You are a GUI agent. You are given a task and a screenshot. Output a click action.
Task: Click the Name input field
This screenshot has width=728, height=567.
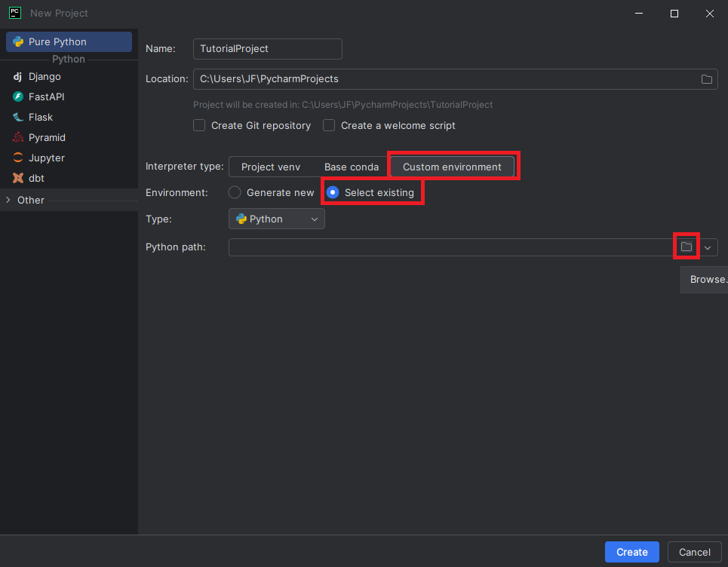[267, 49]
